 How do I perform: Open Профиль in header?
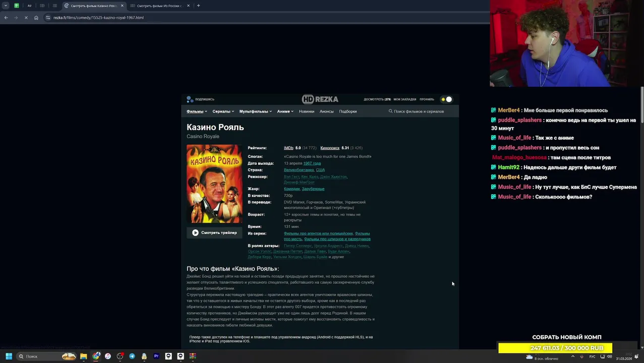[x=427, y=99]
